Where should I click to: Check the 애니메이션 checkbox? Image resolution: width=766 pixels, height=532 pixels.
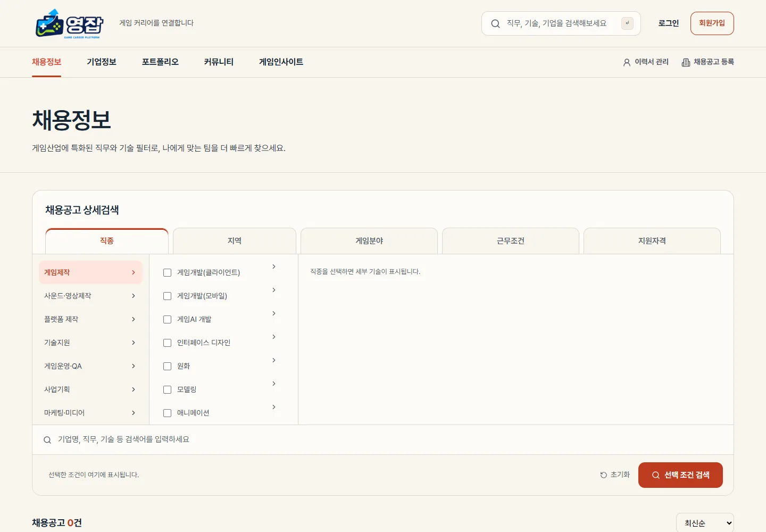click(x=167, y=413)
